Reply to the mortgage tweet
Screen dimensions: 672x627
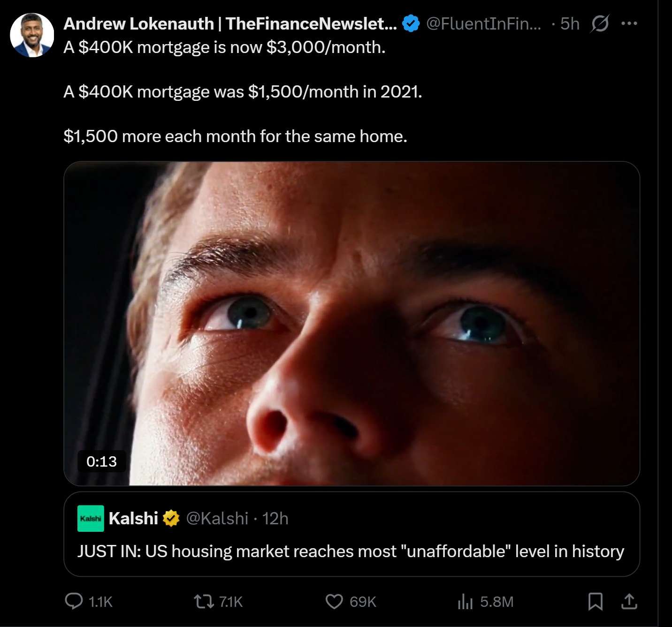[74, 601]
